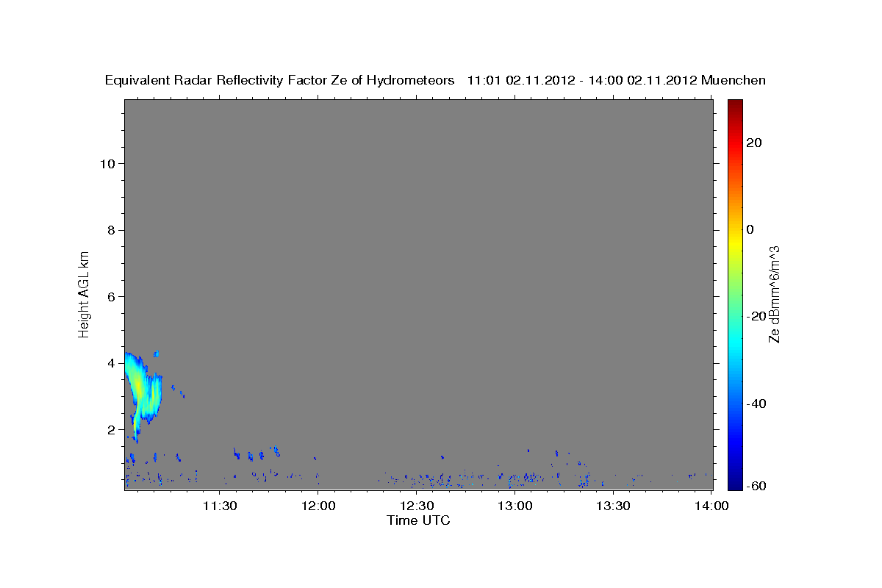Click the dark red top of colorbar
This screenshot has height=588, width=882.
pos(735,107)
